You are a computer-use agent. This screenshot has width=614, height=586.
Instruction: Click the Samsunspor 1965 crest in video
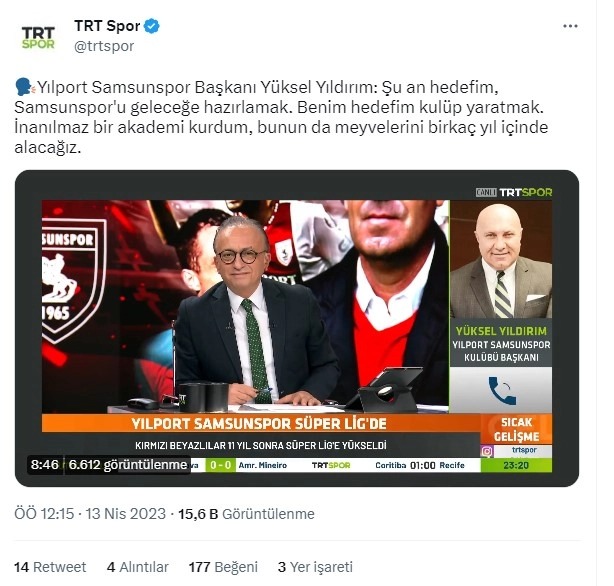pyautogui.click(x=73, y=278)
